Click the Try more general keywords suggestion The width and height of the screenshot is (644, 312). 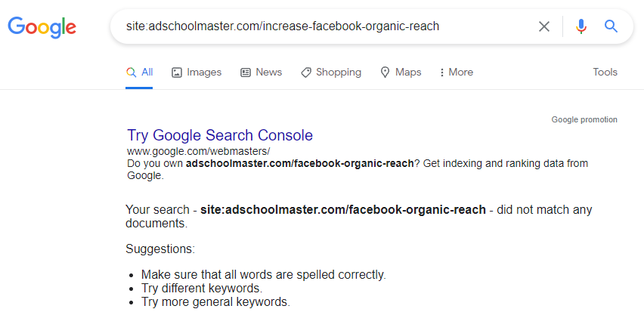click(215, 302)
